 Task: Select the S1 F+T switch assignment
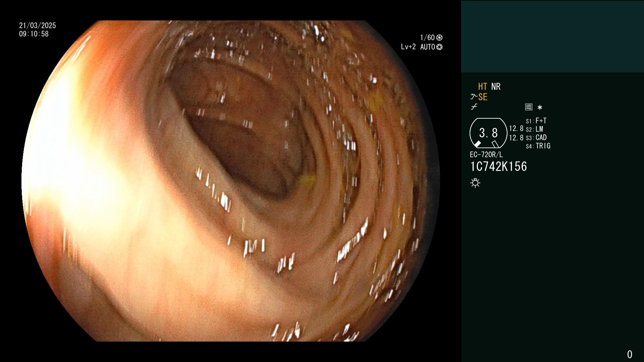536,121
